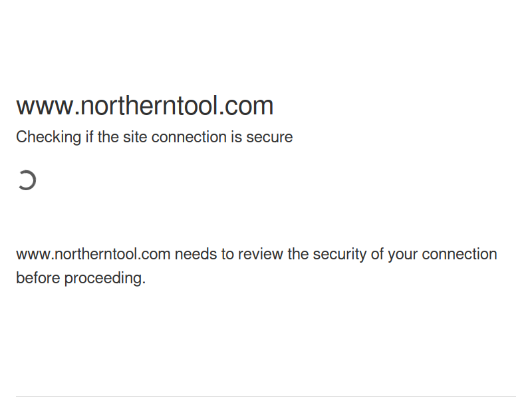The image size is (532, 399).
Task: Click the www.northerntool.com page heading
Action: (x=145, y=106)
